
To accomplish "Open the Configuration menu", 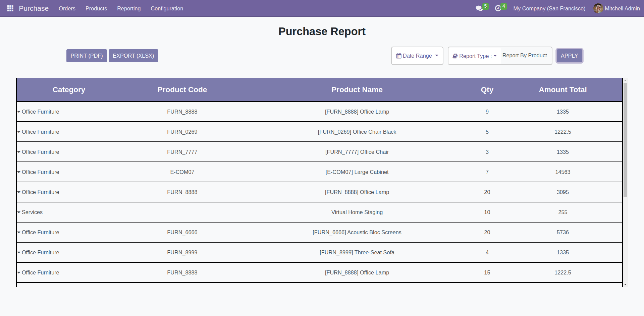I will (x=167, y=8).
